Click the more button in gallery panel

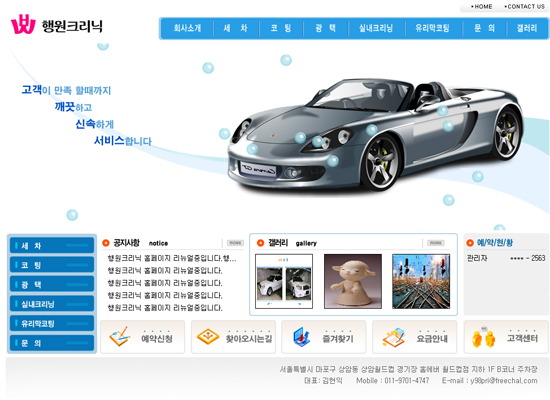point(436,243)
